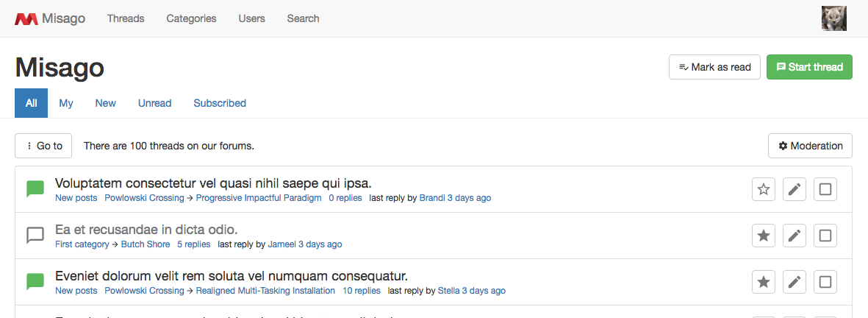This screenshot has height=318, width=868.
Task: Subscribe to Voluptatem consectetur thread via star
Action: [x=764, y=190]
